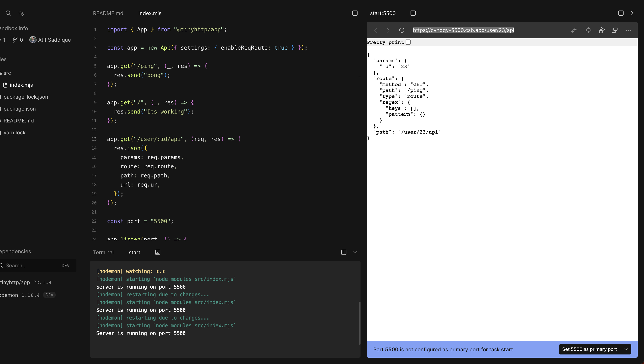Click Set 5500 as primary port
Viewport: 644px width, 364px height.
point(589,349)
